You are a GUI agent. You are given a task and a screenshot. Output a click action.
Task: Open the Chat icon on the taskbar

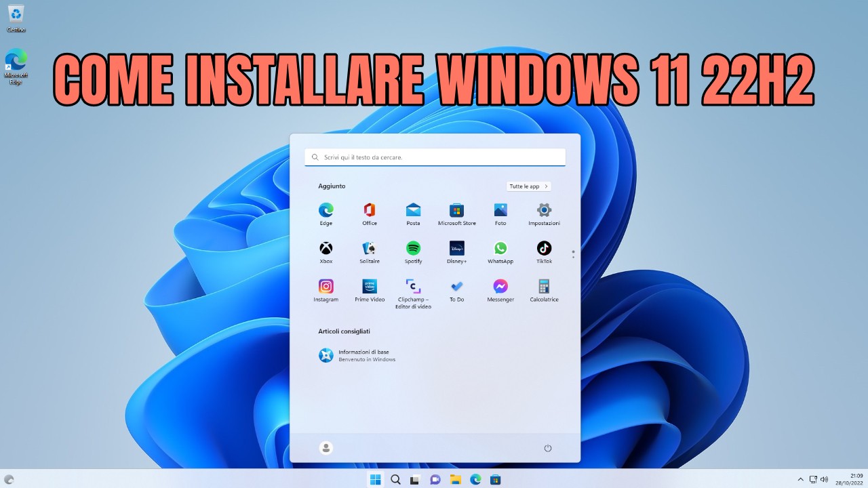tap(435, 479)
